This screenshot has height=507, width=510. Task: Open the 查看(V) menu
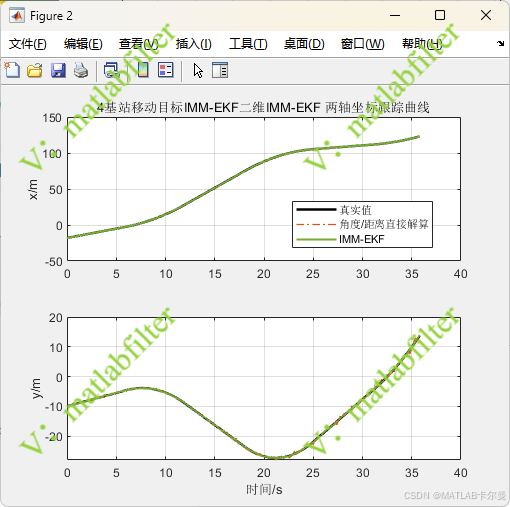coord(138,44)
